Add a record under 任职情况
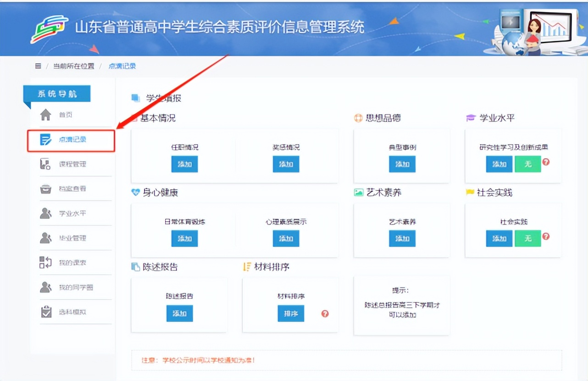The image size is (588, 381). (184, 164)
